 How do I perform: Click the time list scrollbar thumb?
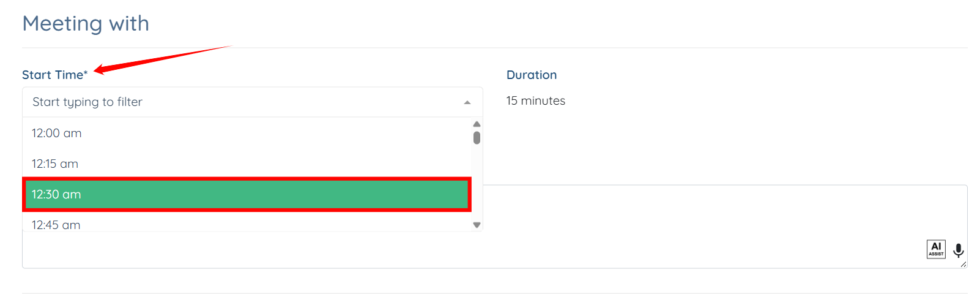click(477, 138)
